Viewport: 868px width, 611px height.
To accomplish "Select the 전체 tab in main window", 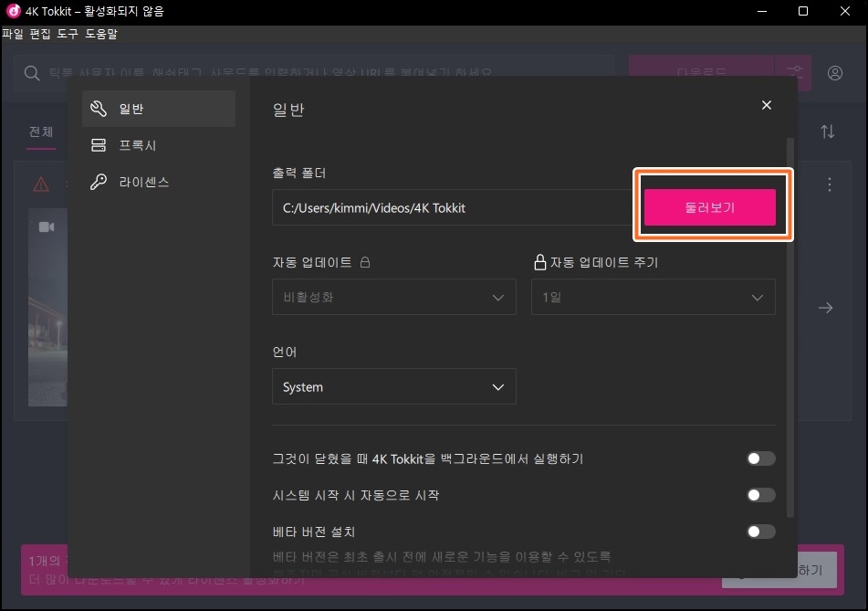I will click(41, 132).
